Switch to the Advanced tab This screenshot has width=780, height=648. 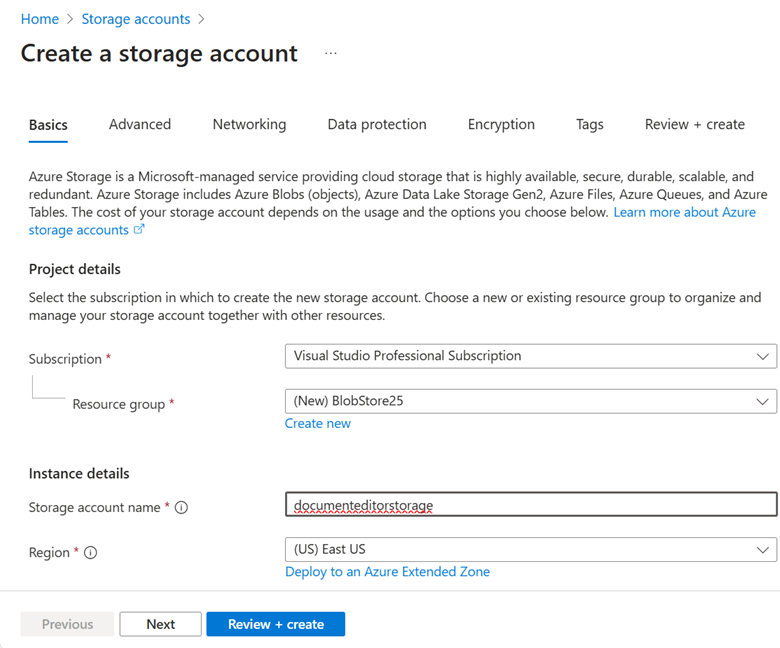click(139, 125)
